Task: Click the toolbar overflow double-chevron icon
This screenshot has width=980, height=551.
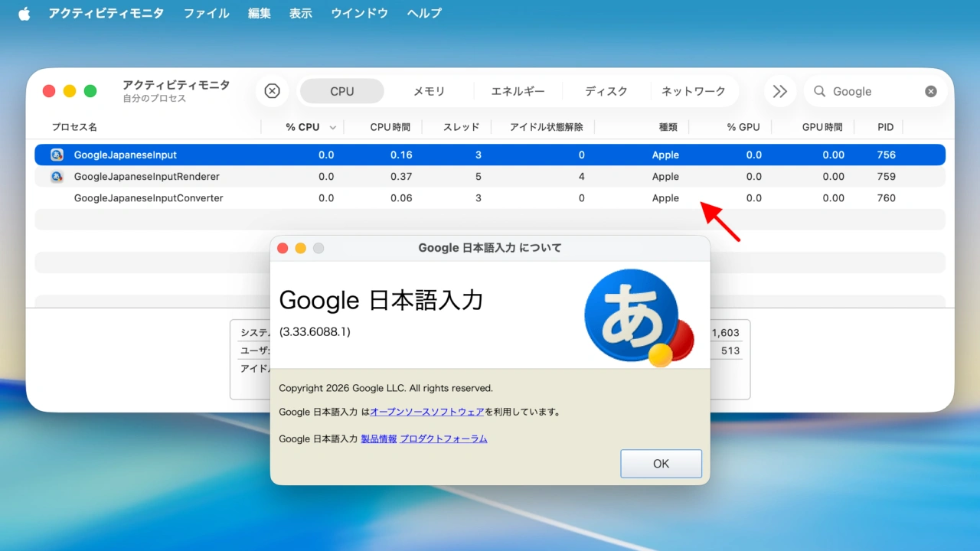Action: (779, 91)
